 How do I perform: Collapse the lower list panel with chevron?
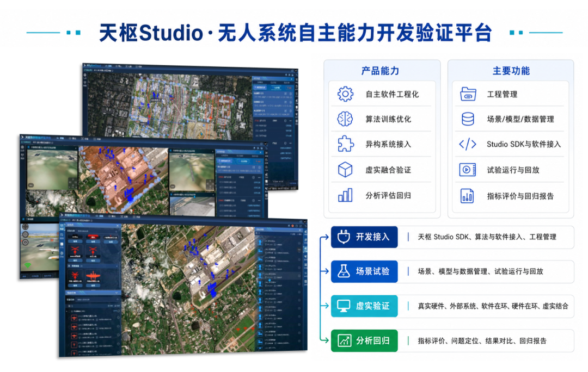pos(117,293)
